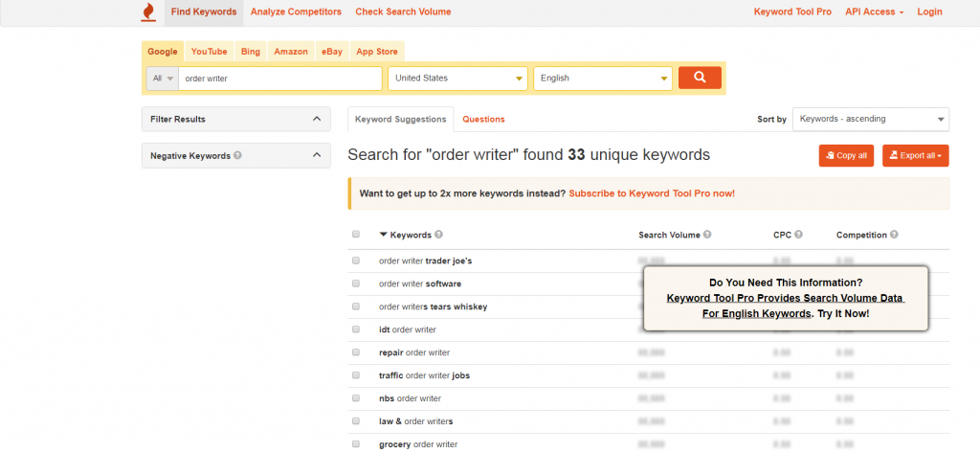The image size is (980, 453).
Task: Click help icon next to Negative Keywords
Action: pos(237,155)
